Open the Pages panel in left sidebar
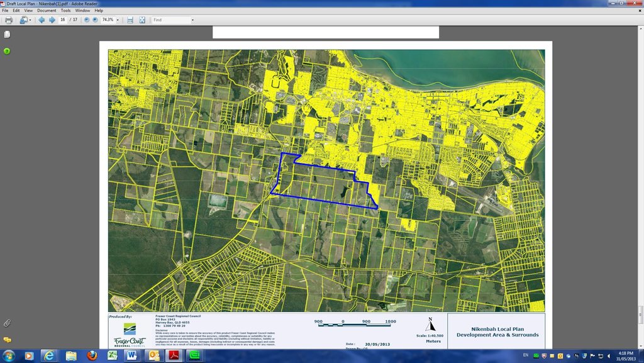Viewport: 644px width, 363px height. click(x=8, y=36)
